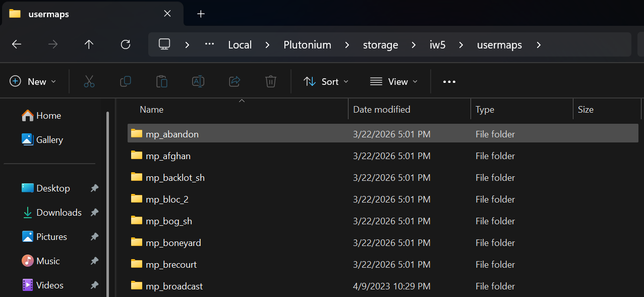Screen dimensions: 644x297
Task: Refresh the usermaps folder view
Action: [126, 44]
